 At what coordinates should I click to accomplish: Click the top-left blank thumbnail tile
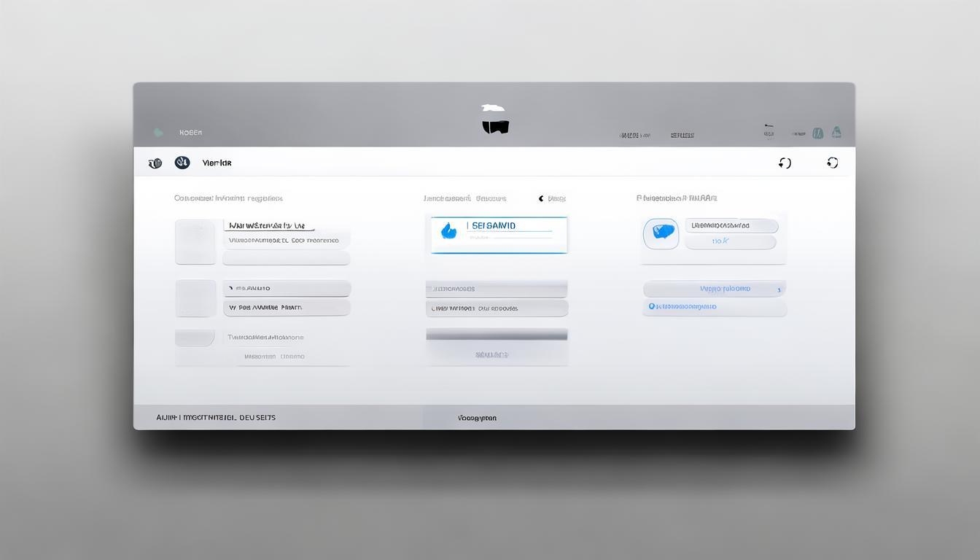pyautogui.click(x=195, y=241)
